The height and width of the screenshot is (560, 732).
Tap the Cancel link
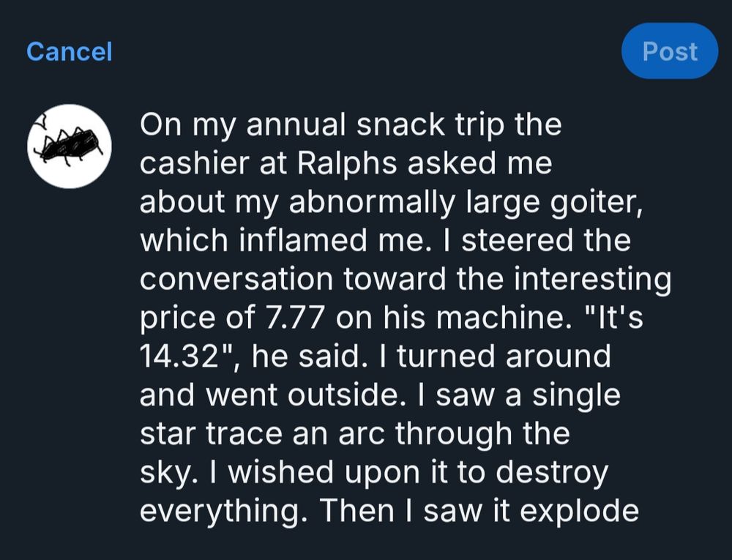[x=69, y=52]
